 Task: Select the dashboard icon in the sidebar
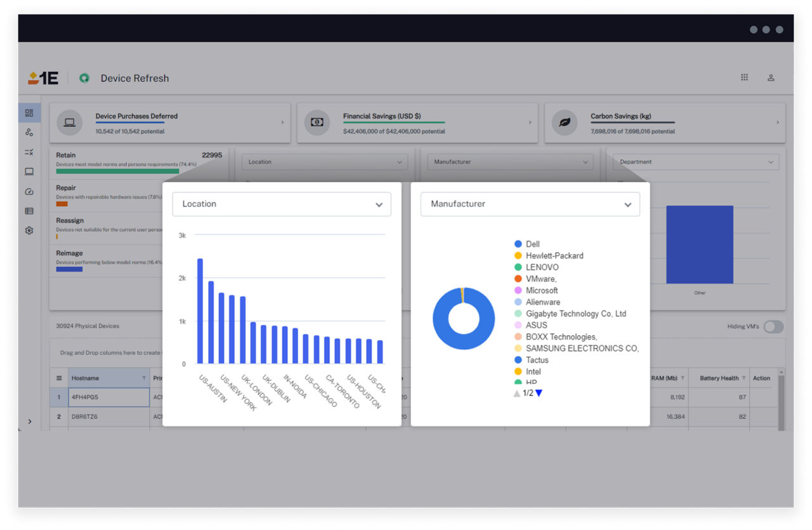tap(29, 113)
